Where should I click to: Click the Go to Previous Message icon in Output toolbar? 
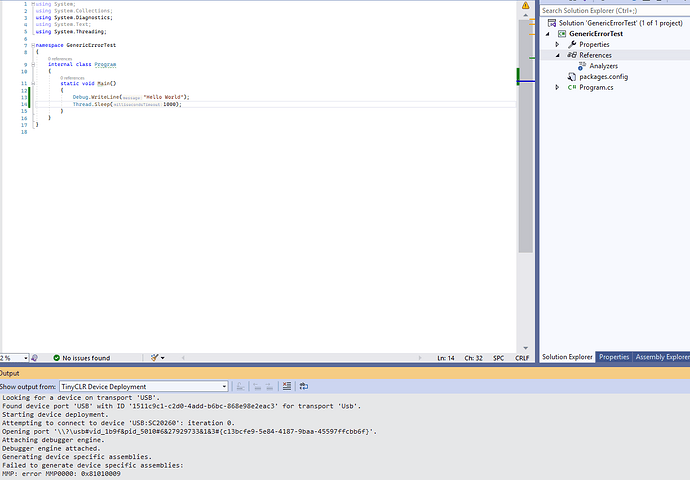257,386
